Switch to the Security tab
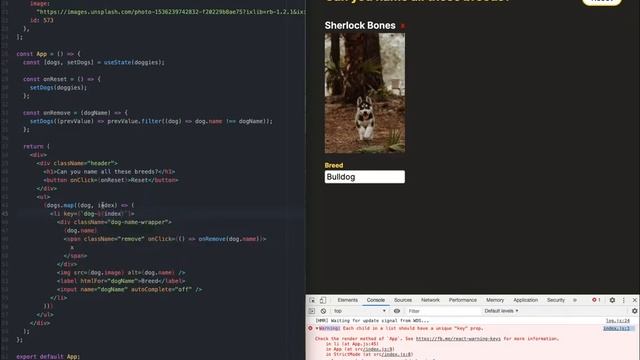The image size is (640, 360). point(556,300)
